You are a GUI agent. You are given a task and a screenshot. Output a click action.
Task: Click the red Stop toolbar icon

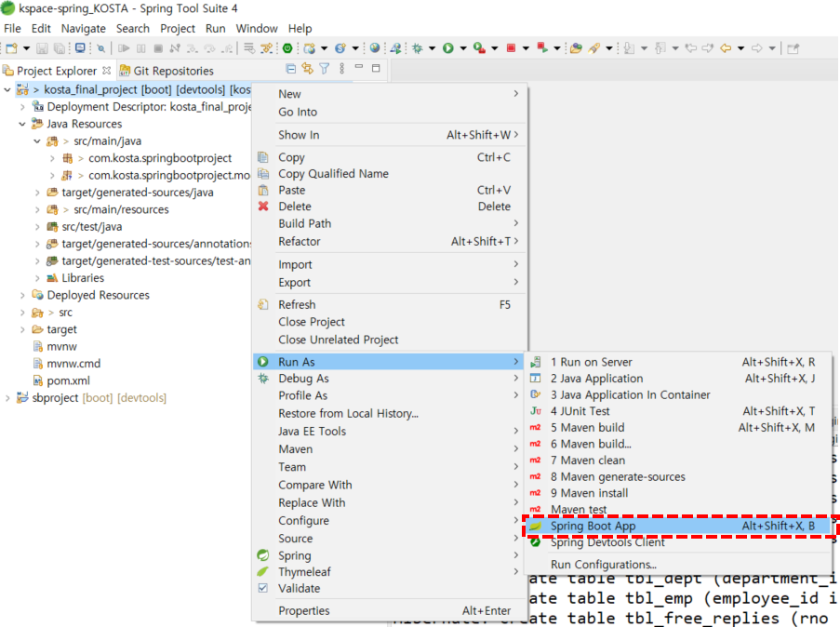pyautogui.click(x=511, y=48)
